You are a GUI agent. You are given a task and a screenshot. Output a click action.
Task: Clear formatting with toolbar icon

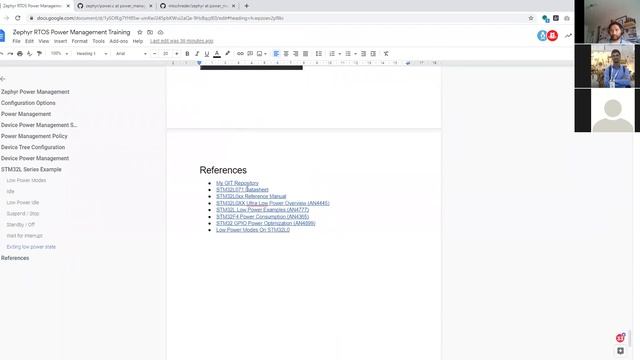point(386,53)
